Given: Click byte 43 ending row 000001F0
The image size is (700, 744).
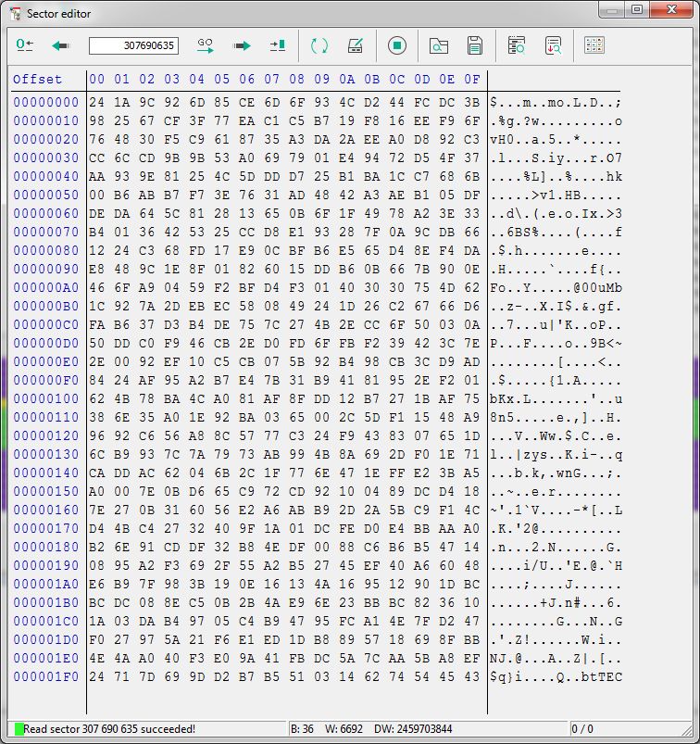Looking at the screenshot, I should coord(472,676).
